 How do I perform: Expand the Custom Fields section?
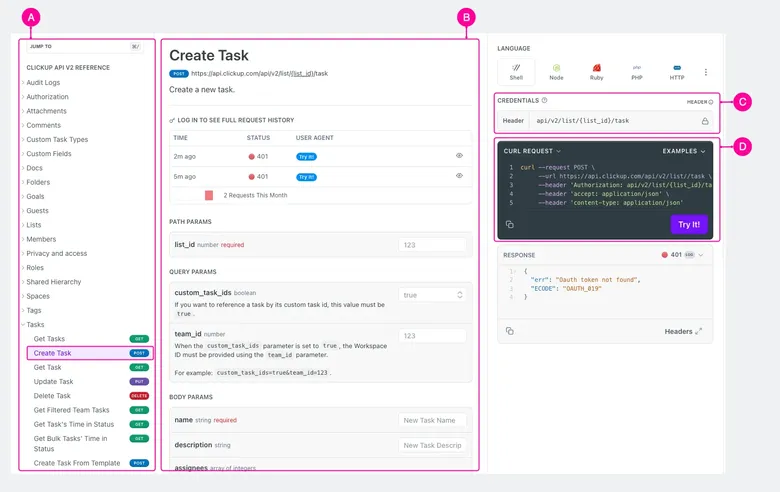point(49,154)
